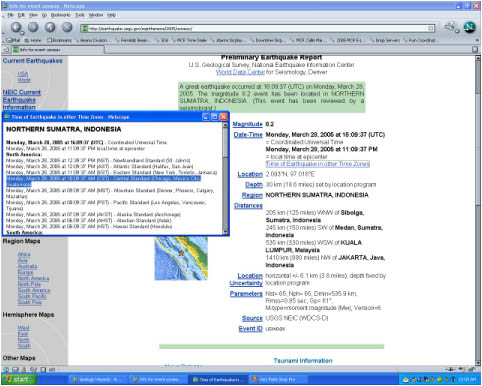Image resolution: width=482 pixels, height=386 pixels.
Task: Open the Tools menu
Action: pos(80,15)
